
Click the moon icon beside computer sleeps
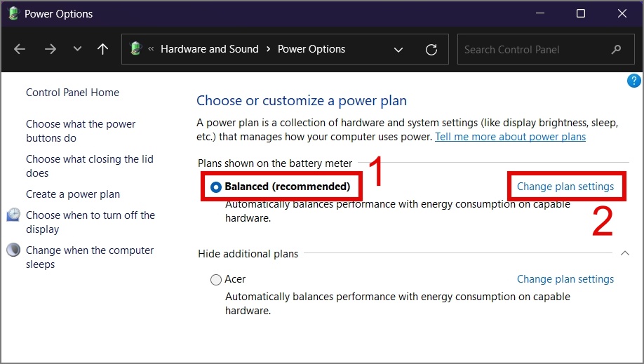[13, 250]
